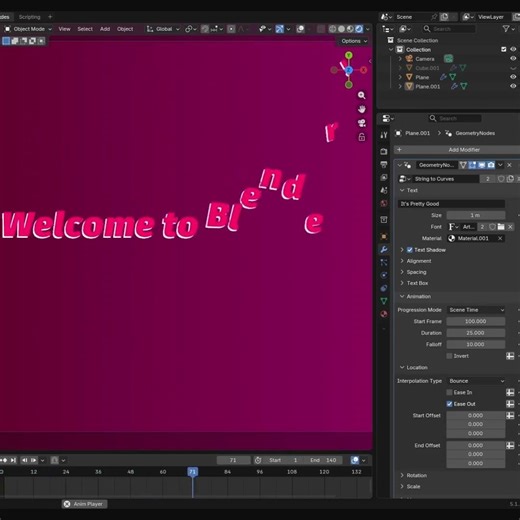Image resolution: width=520 pixels, height=520 pixels.
Task: Open the Material properties tab icon
Action: pyautogui.click(x=384, y=314)
